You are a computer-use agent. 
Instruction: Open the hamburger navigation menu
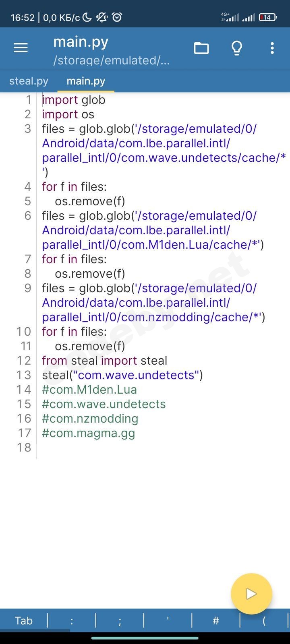21,48
